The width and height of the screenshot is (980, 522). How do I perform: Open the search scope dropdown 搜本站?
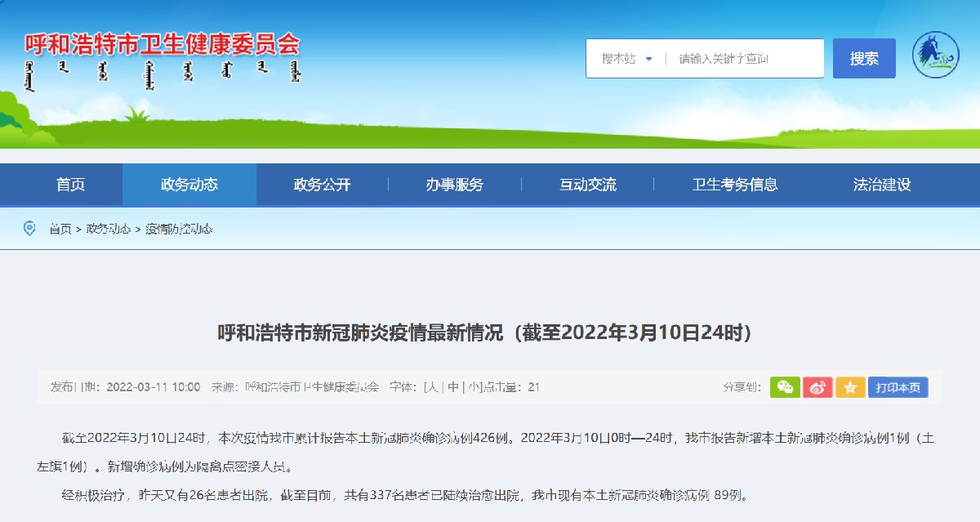(627, 59)
